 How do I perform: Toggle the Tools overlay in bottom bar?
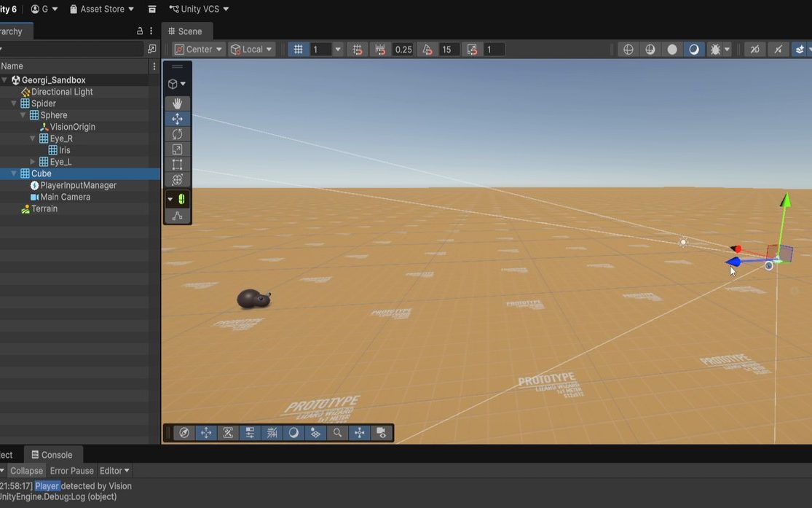pyautogui.click(x=206, y=433)
